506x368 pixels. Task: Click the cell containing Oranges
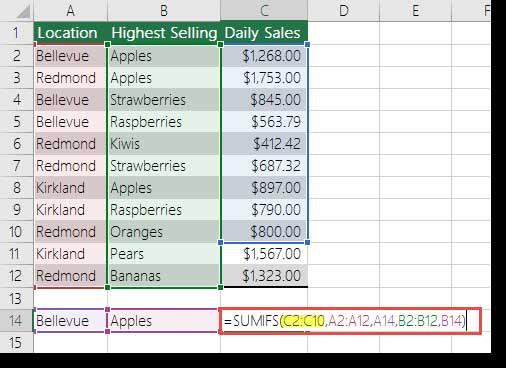point(164,232)
